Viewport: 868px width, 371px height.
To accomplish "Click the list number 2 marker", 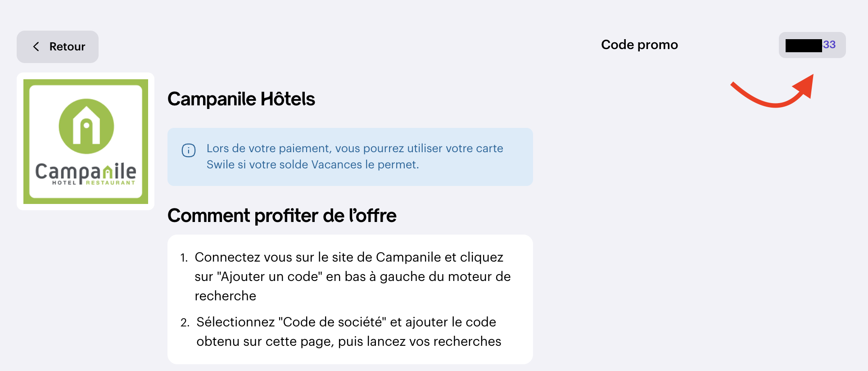I will pos(185,323).
